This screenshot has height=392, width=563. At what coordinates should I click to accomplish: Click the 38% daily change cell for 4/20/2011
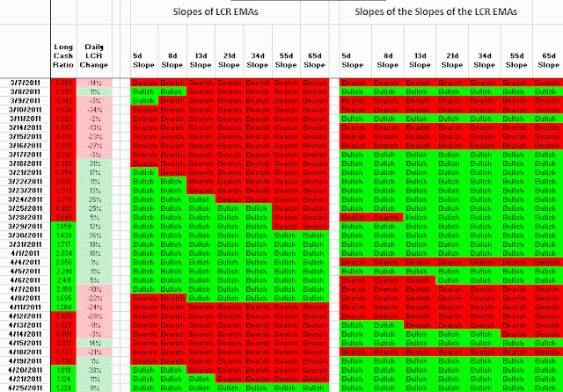(x=94, y=370)
